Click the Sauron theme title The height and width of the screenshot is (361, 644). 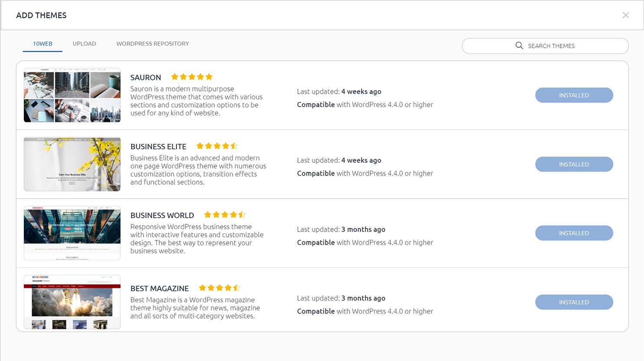pos(145,78)
